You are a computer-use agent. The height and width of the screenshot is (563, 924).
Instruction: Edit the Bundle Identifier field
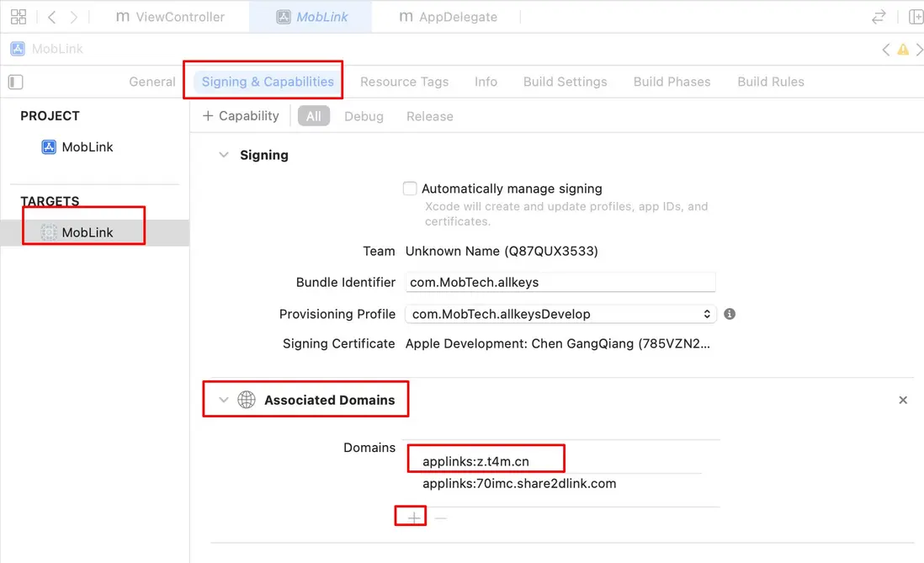click(x=560, y=283)
